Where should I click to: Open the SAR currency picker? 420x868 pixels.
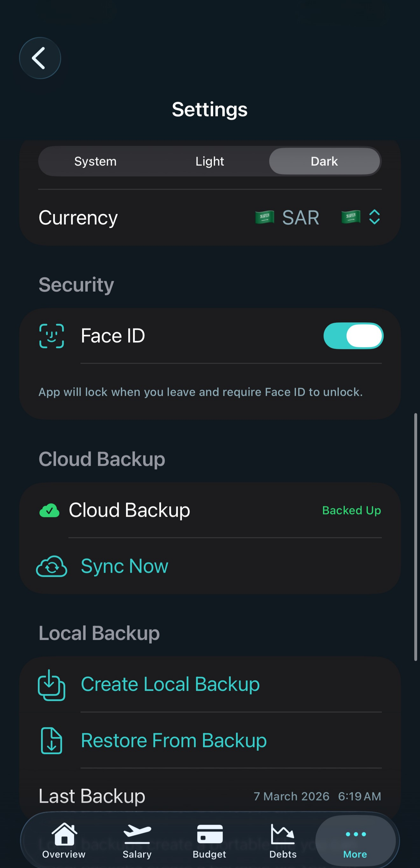300,218
